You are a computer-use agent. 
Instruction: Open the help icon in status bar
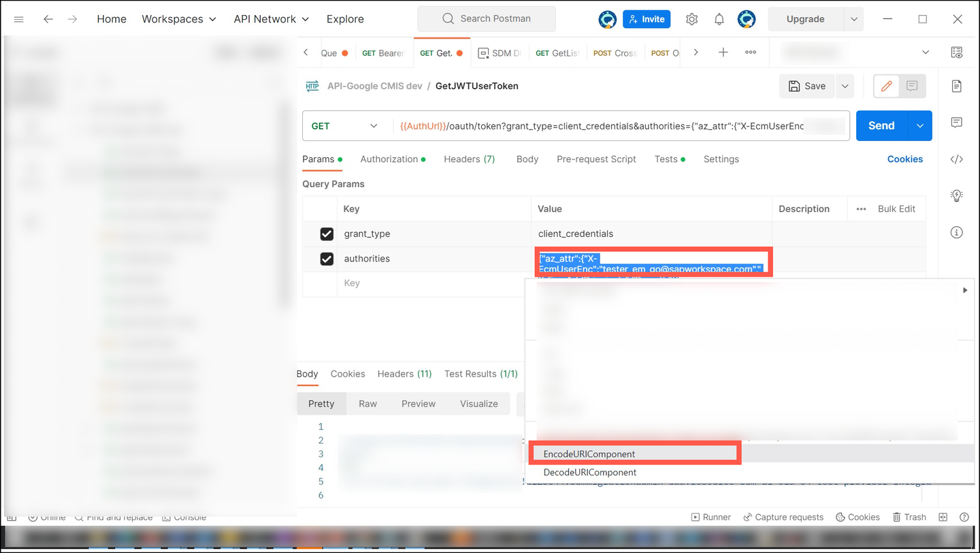964,518
